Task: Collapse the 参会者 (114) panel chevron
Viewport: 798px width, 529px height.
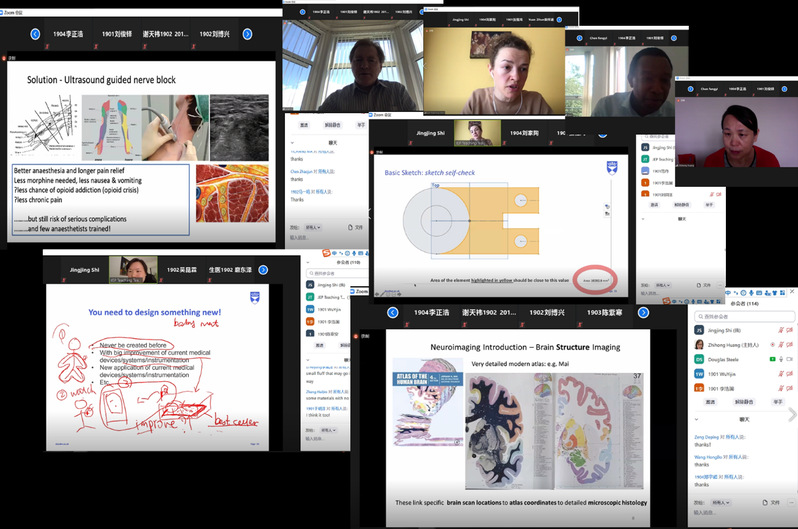Action: (695, 303)
